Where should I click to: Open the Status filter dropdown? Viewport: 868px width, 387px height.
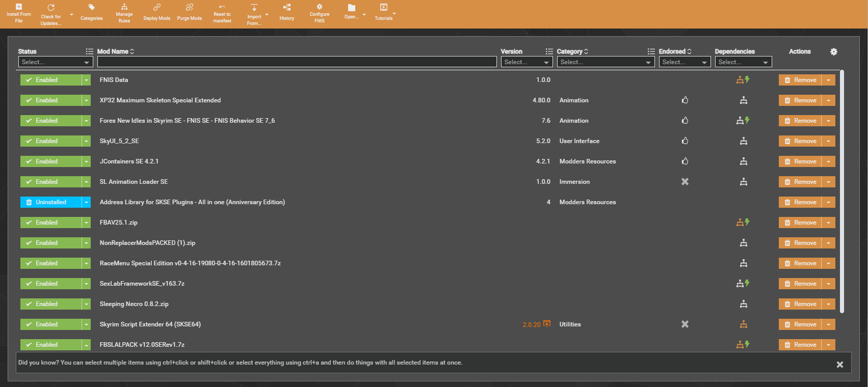[55, 62]
